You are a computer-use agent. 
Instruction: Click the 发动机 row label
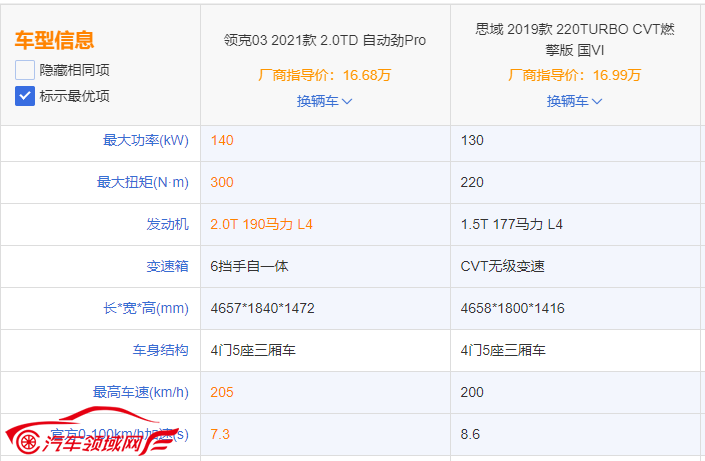click(167, 224)
